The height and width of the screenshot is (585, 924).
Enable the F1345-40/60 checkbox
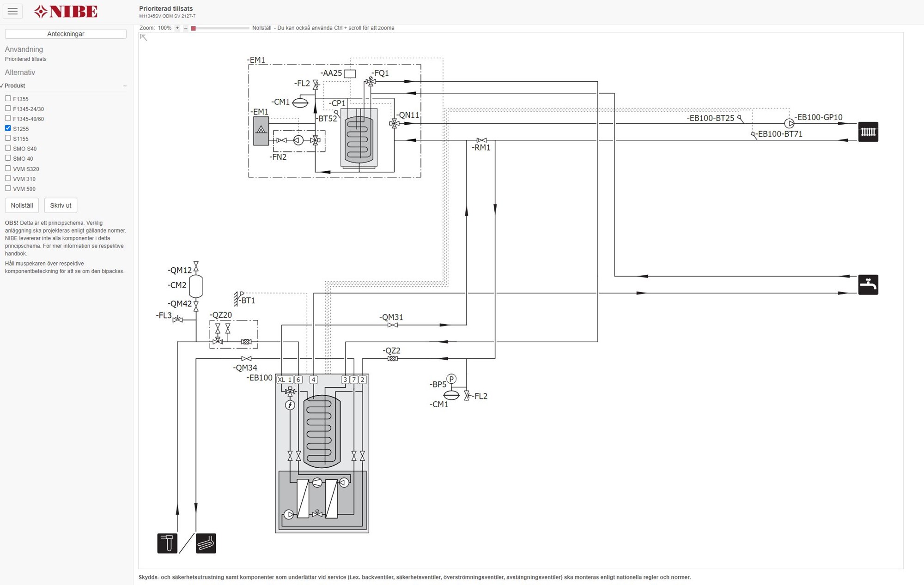point(8,118)
